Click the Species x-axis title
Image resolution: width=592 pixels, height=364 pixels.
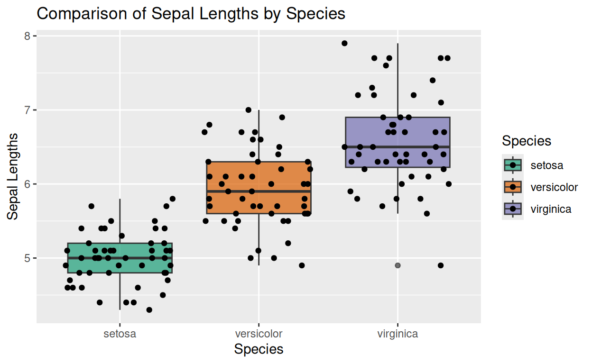click(259, 349)
